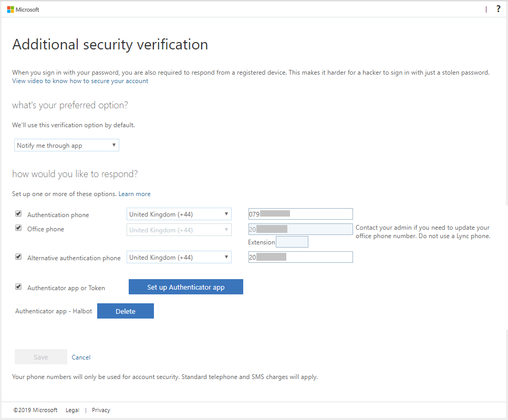The height and width of the screenshot is (420, 508).
Task: Open the Help question mark icon
Action: coord(498,9)
